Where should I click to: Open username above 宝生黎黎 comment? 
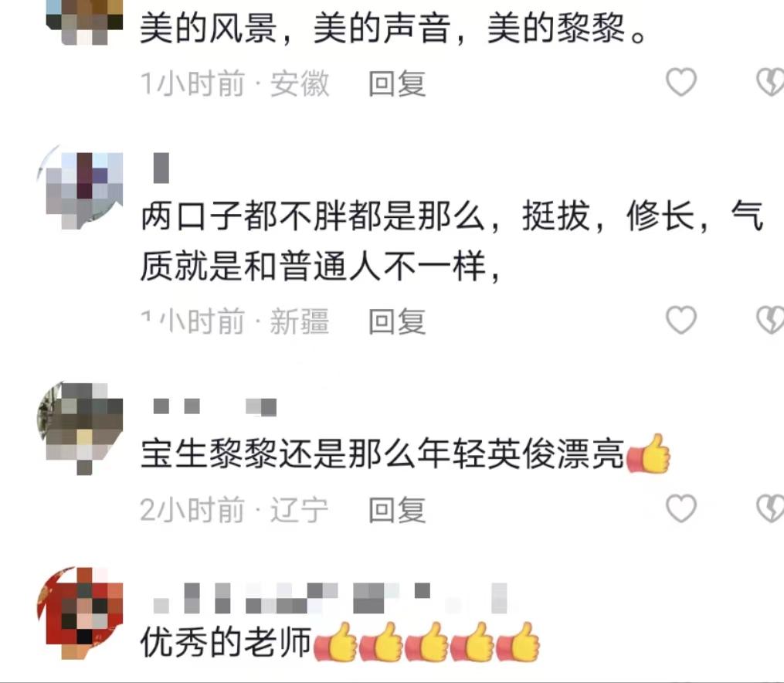[215, 406]
